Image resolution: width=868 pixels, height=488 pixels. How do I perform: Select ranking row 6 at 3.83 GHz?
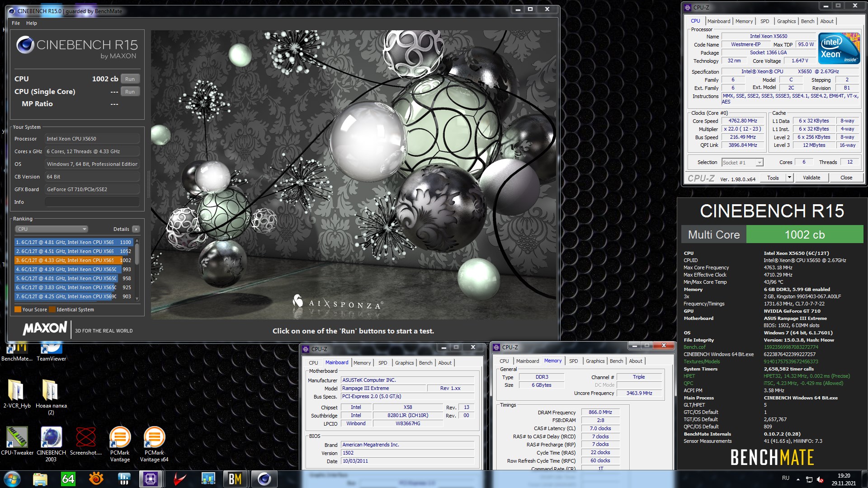[x=74, y=287]
